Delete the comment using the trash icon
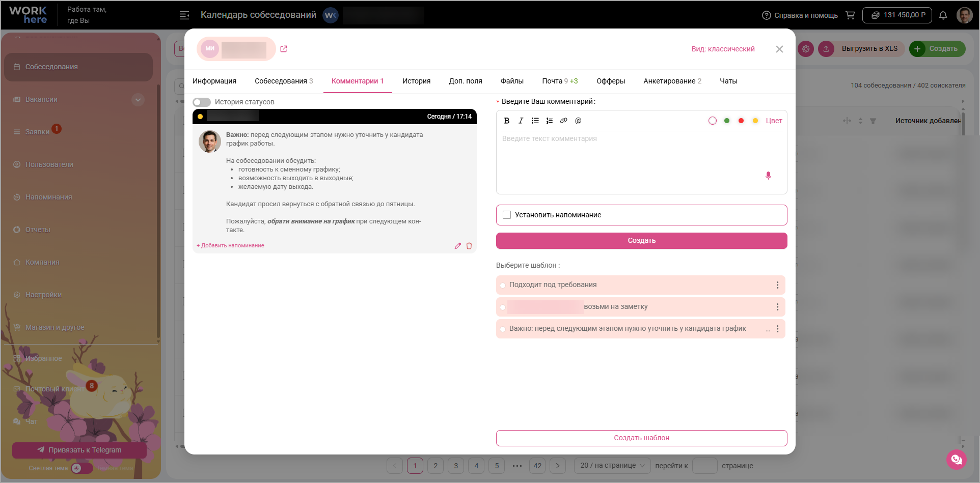This screenshot has width=980, height=483. [x=469, y=246]
